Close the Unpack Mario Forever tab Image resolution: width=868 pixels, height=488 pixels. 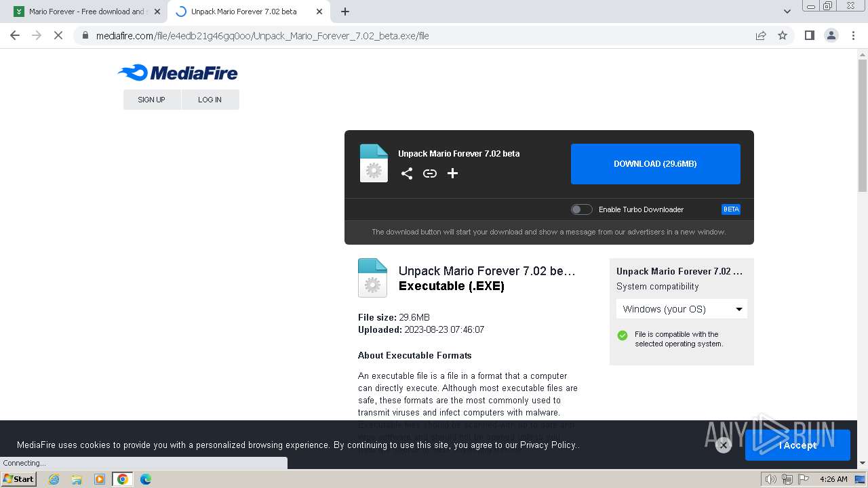tap(319, 12)
